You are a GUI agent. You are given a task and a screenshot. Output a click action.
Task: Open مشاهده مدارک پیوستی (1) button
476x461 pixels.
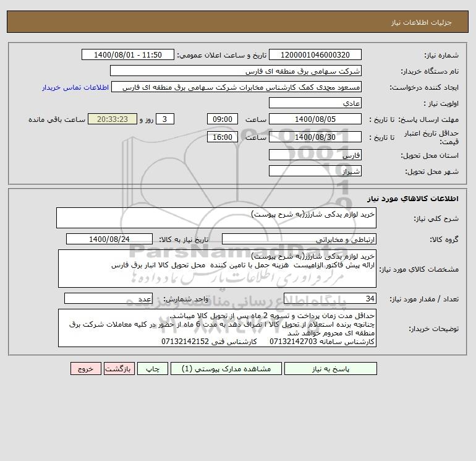[x=226, y=369]
